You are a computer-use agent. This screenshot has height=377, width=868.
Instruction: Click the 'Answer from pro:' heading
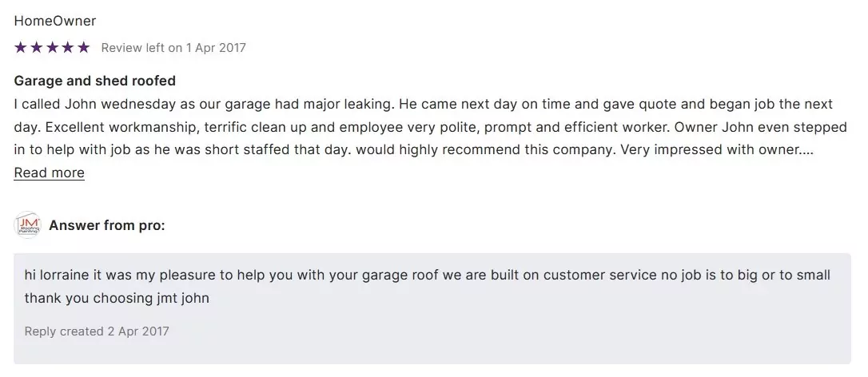click(107, 226)
